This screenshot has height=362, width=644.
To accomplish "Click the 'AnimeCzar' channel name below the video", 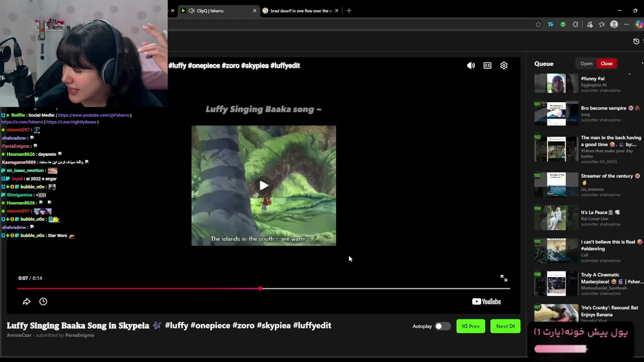I will pyautogui.click(x=19, y=335).
